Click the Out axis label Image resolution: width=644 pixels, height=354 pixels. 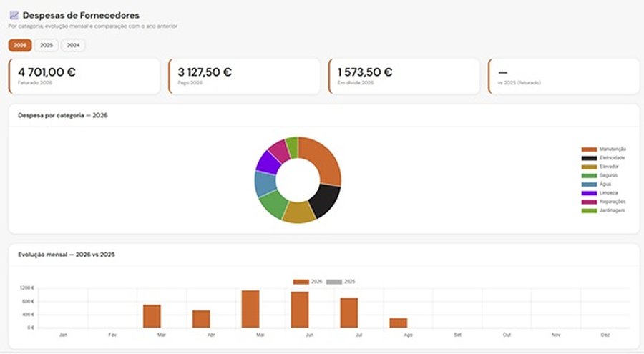pos(507,335)
